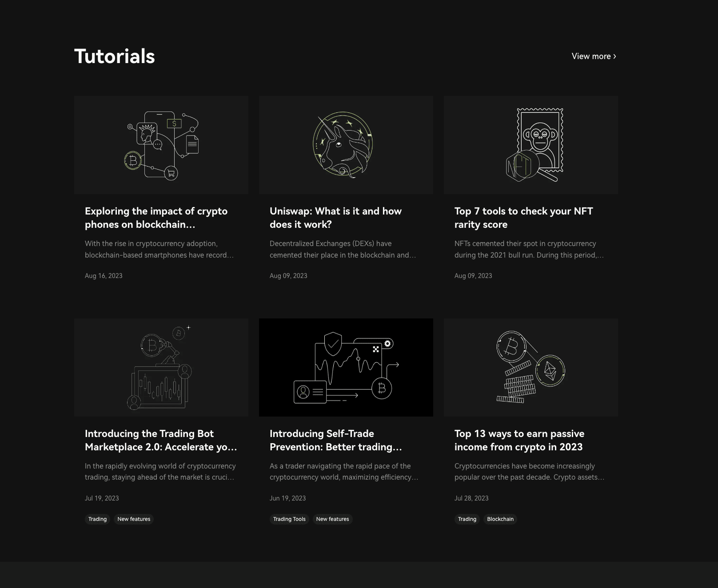
Task: Click the View more link
Action: pyautogui.click(x=594, y=56)
